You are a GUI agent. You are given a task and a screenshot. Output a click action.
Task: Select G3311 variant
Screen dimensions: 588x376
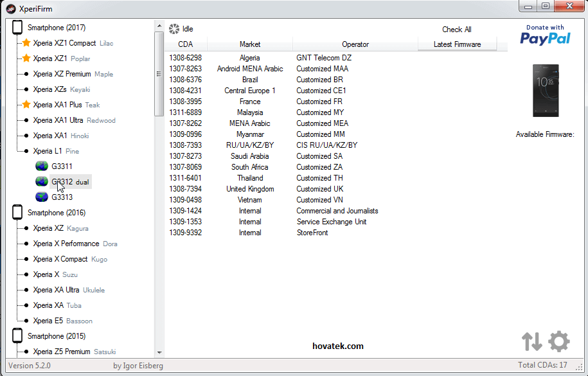click(x=62, y=166)
